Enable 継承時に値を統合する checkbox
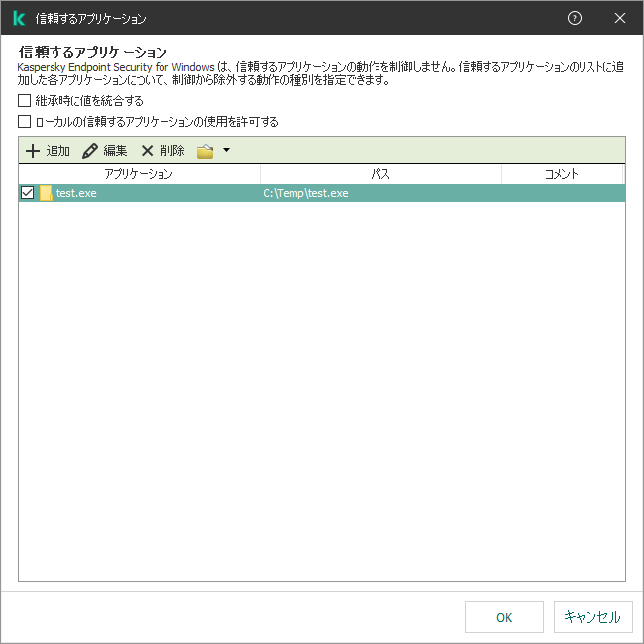Screen dimensions: 644x644 [x=24, y=101]
